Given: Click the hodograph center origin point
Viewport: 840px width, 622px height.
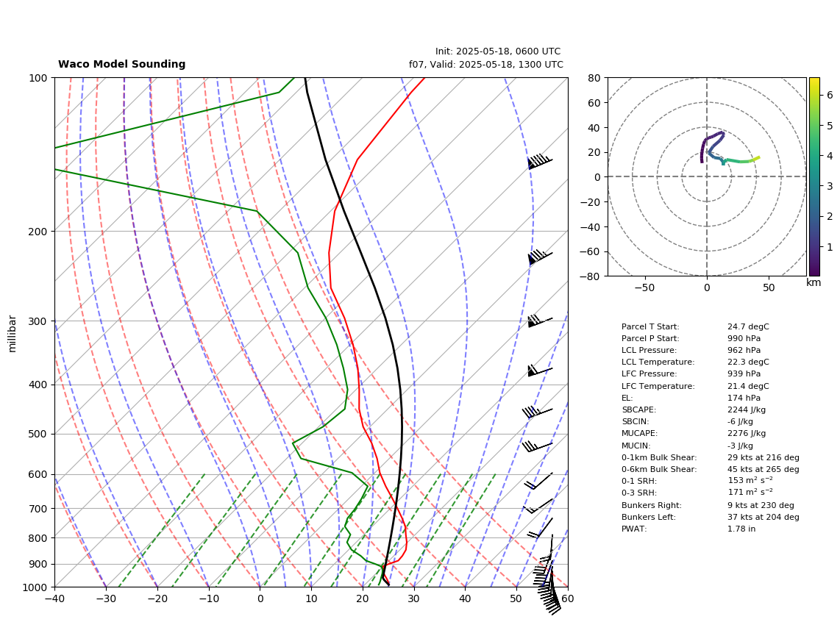Looking at the screenshot, I should [707, 176].
